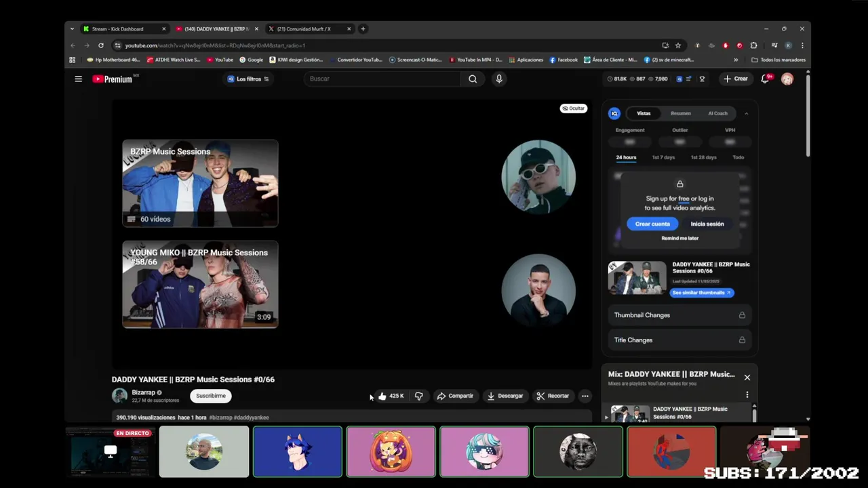Open the Mix panel three-dot options
The image size is (868, 488).
point(747,394)
